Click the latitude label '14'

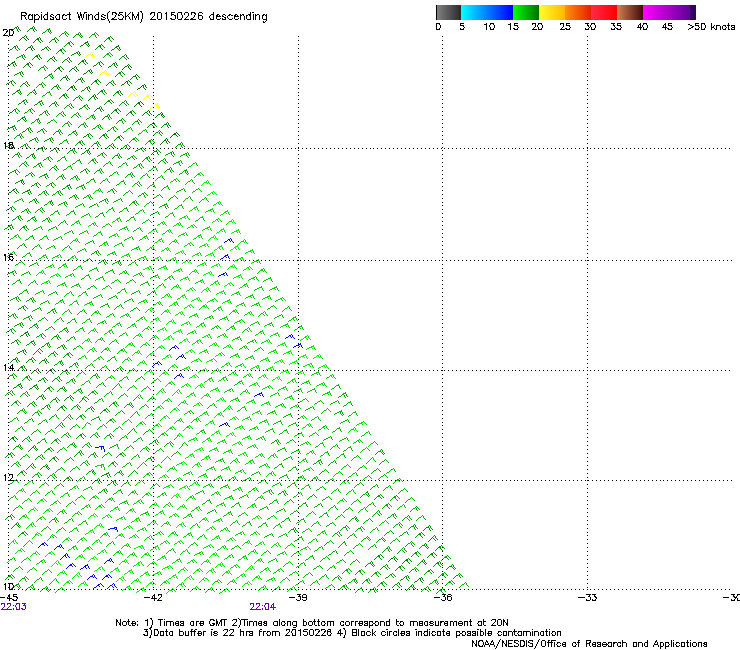[x=8, y=368]
